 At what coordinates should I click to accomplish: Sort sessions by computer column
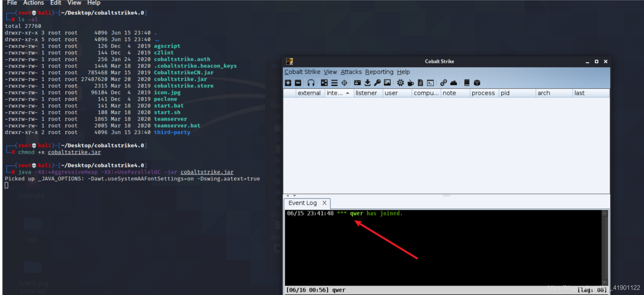pos(426,93)
